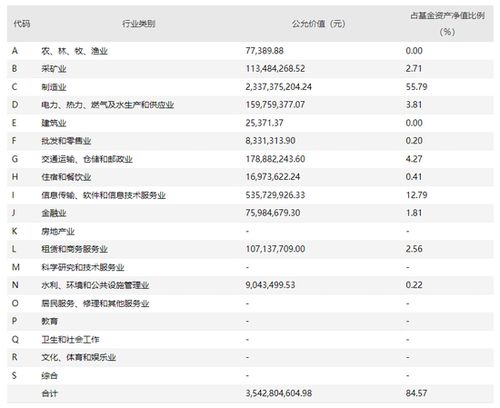Select 文化、体育和娱乐业 row label

(78, 358)
